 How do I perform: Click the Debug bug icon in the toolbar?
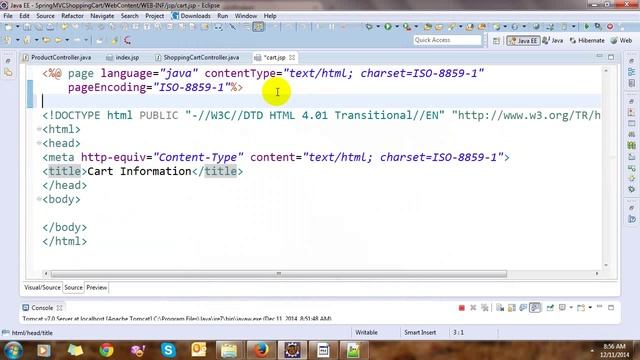click(369, 27)
